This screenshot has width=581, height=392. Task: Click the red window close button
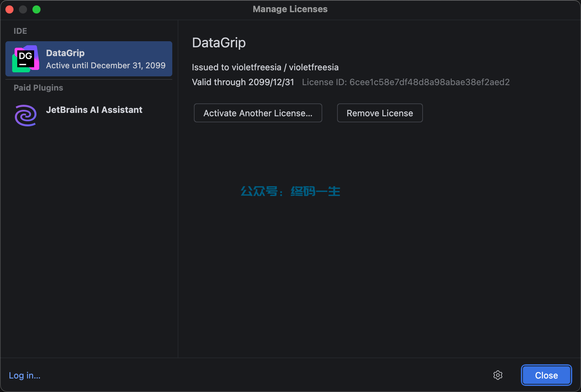(x=9, y=9)
